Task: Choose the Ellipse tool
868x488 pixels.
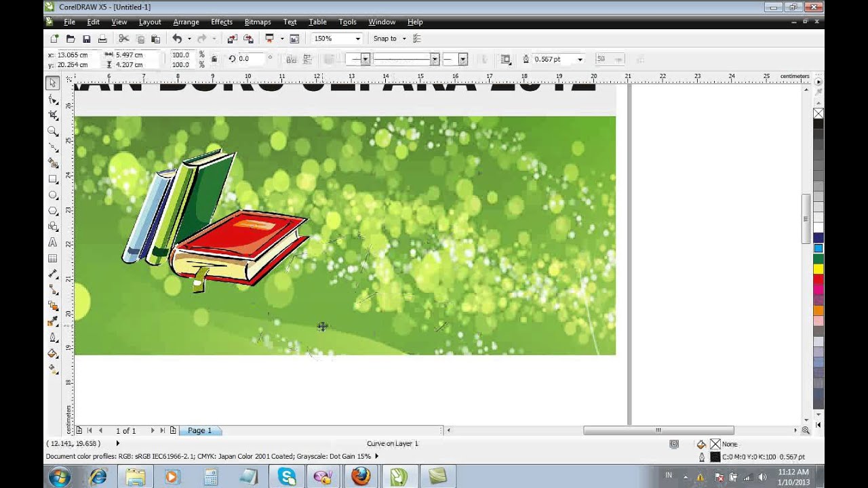Action: click(53, 195)
